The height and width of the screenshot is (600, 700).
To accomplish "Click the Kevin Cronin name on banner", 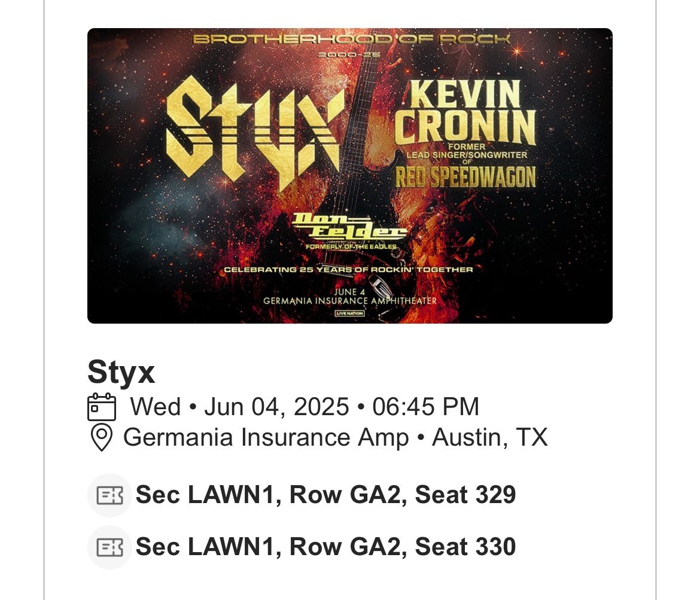I will pyautogui.click(x=465, y=112).
